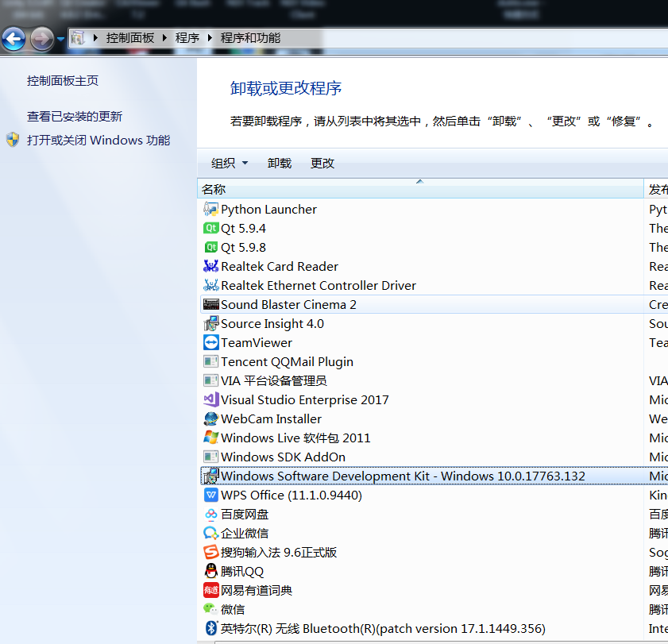Click the Realtek Card Reader icon

pyautogui.click(x=210, y=266)
